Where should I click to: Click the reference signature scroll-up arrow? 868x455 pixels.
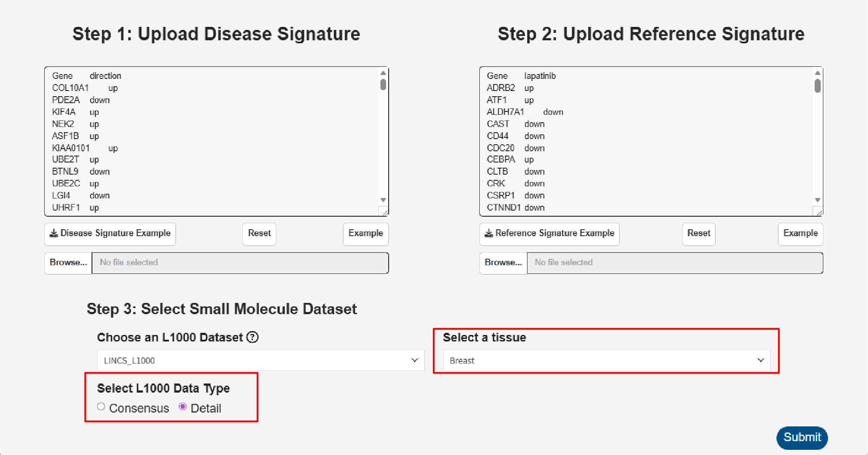818,73
